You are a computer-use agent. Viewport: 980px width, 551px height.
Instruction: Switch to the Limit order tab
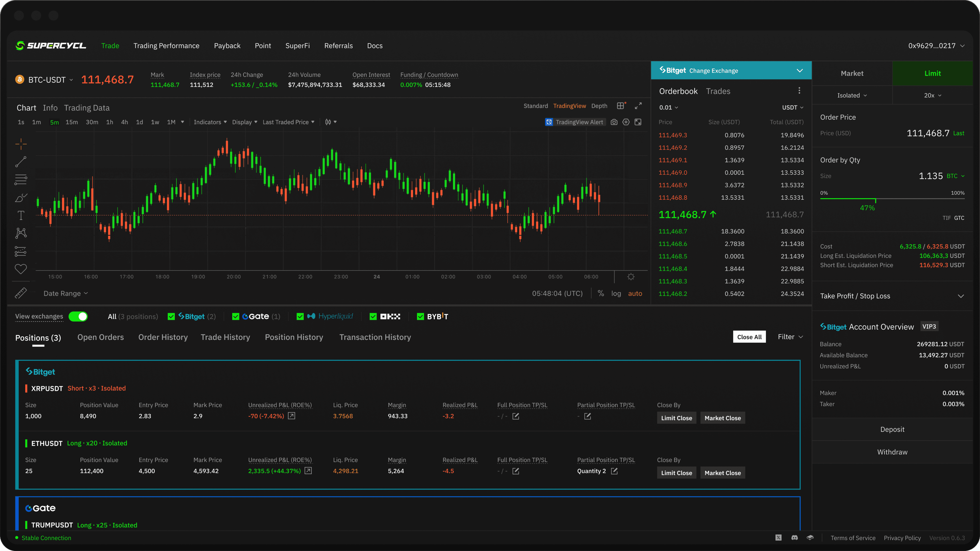coord(933,74)
